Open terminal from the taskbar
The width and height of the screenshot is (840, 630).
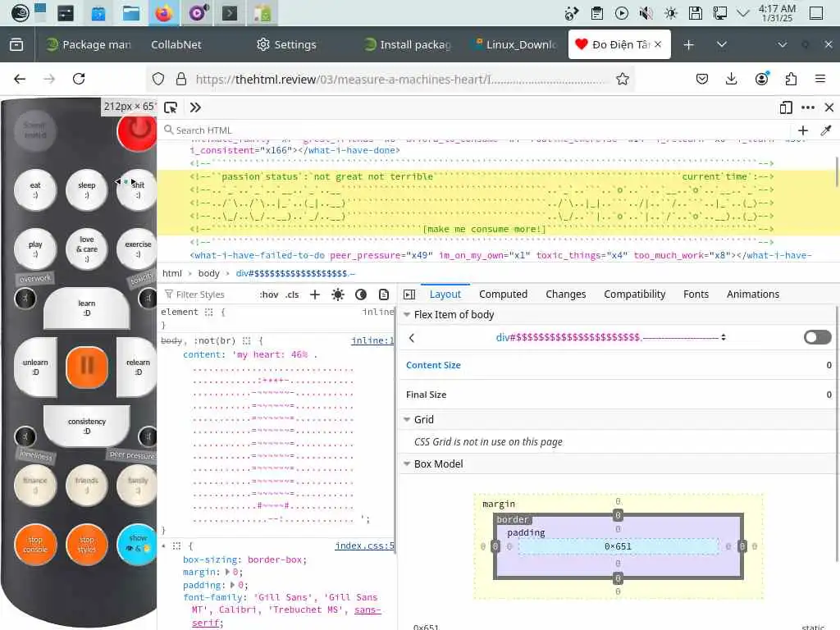tap(230, 13)
